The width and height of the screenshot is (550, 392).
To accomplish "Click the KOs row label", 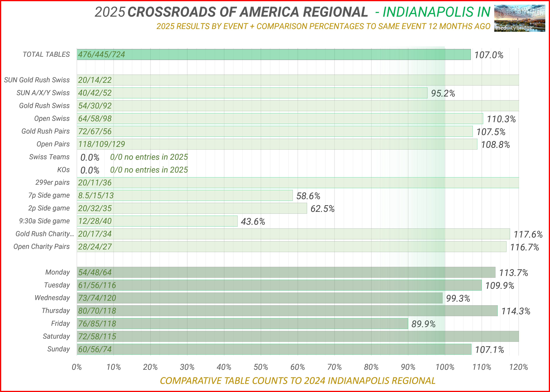I will coord(63,170).
